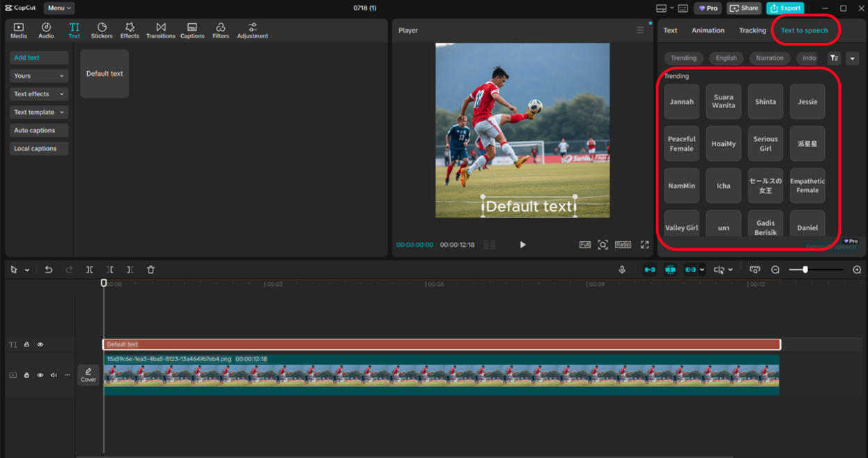Switch to the Animation tab
Screen dimensions: 868x458
pos(708,31)
